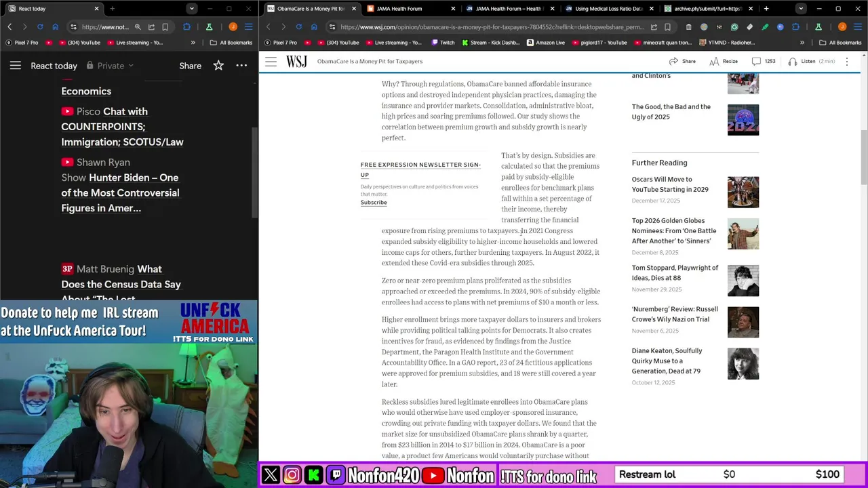Click the WSJ logo
This screenshot has height=488, width=868.
click(296, 61)
